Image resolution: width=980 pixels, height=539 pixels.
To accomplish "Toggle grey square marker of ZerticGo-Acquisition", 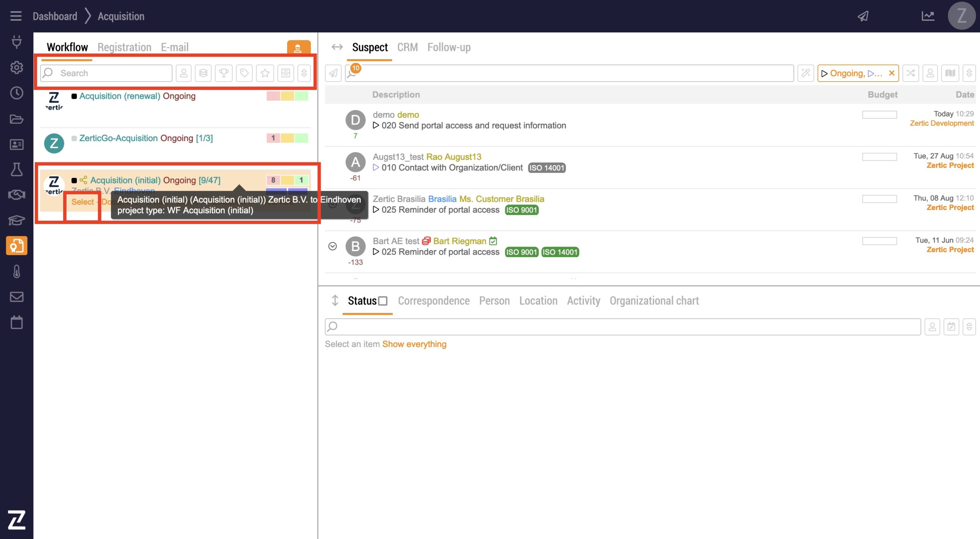I will pyautogui.click(x=74, y=138).
